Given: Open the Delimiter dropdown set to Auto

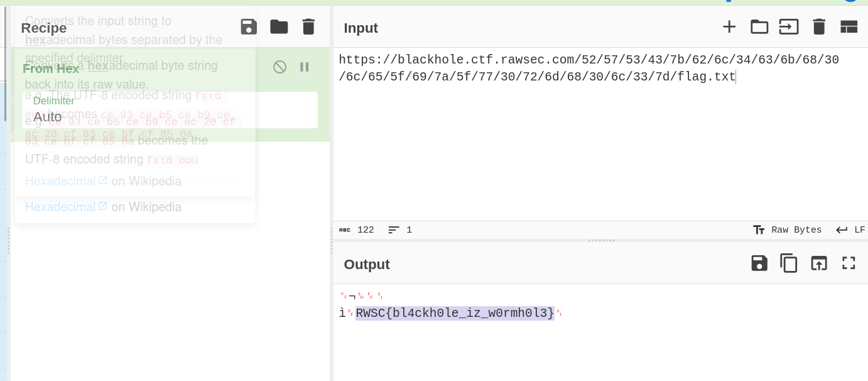Looking at the screenshot, I should click(x=170, y=110).
